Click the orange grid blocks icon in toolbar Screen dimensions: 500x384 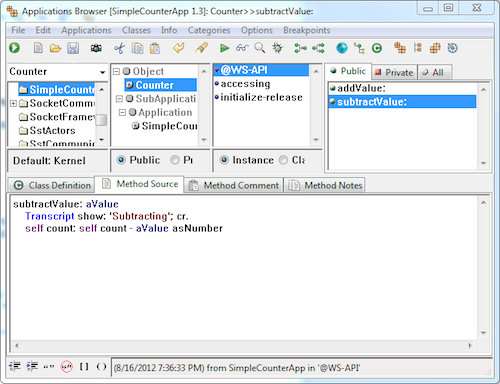tap(435, 48)
